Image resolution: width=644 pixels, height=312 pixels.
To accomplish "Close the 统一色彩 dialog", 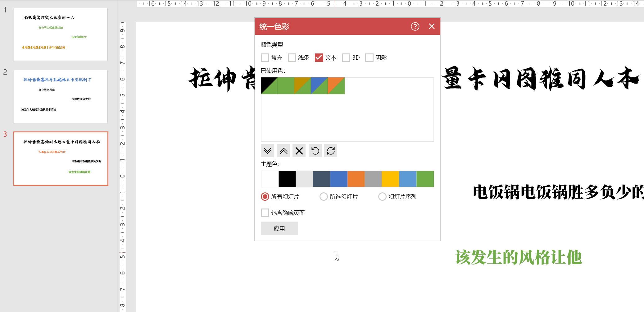I will [x=432, y=26].
